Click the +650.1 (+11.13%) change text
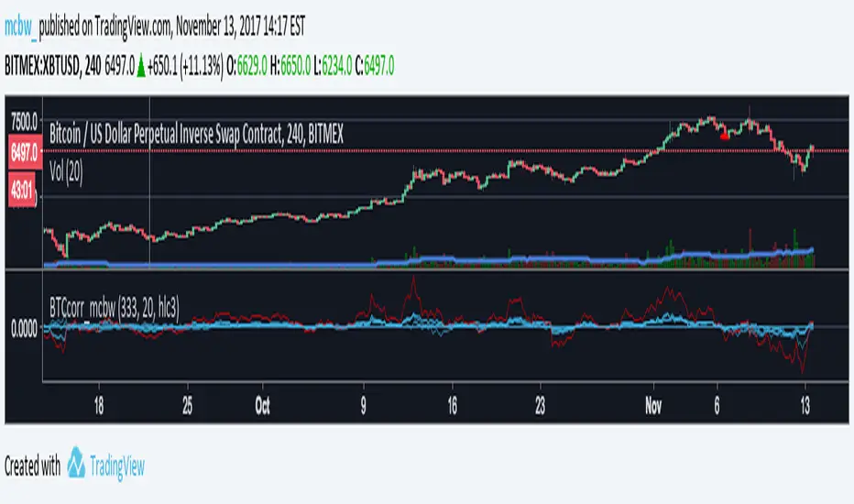The height and width of the screenshot is (504, 854). pyautogui.click(x=185, y=67)
